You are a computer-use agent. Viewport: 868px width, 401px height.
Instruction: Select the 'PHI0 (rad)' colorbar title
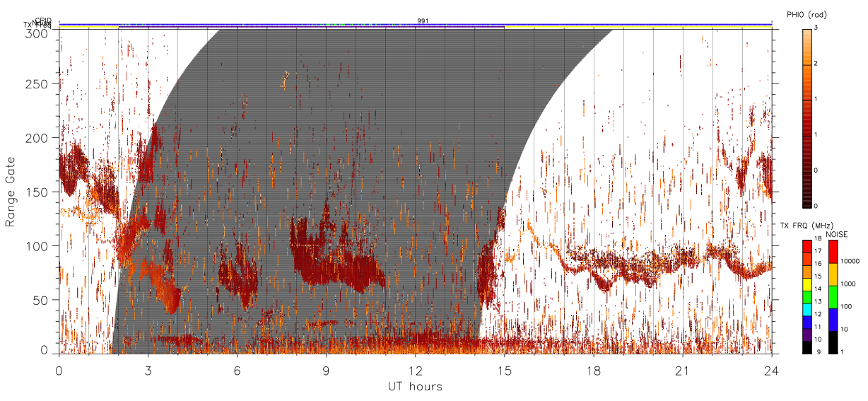(807, 14)
